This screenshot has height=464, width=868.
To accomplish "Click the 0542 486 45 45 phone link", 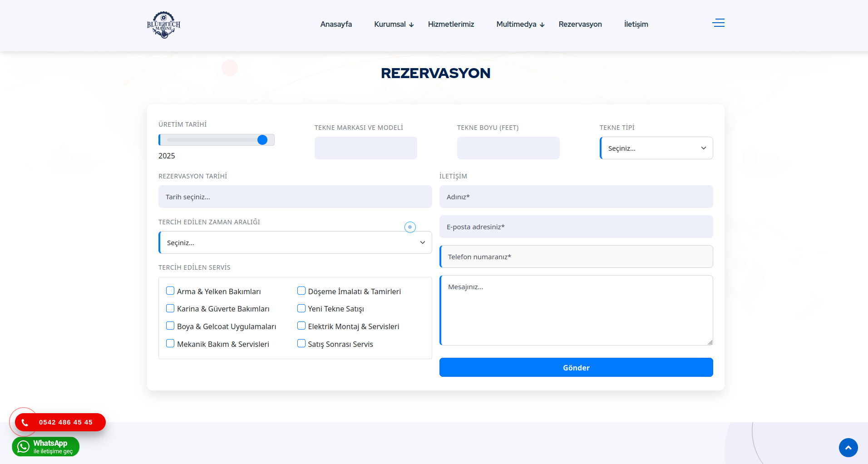I will [x=66, y=423].
